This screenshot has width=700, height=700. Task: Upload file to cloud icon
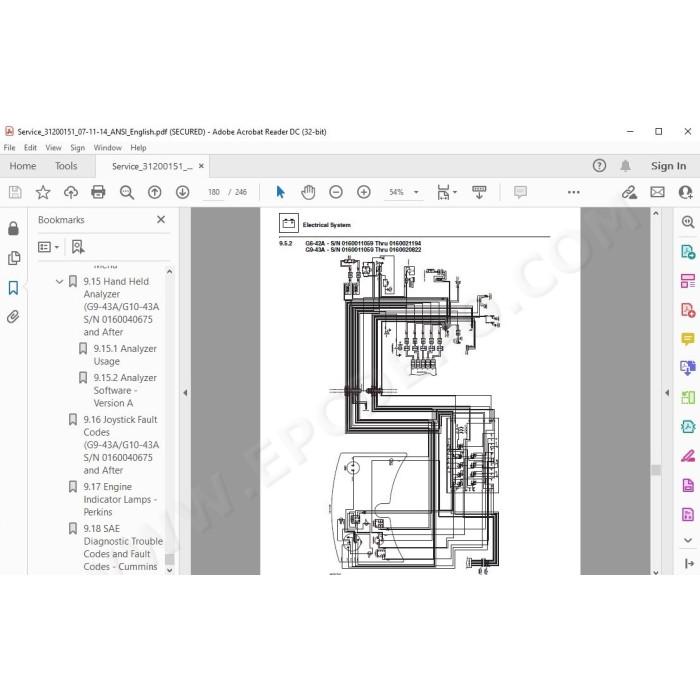click(71, 192)
